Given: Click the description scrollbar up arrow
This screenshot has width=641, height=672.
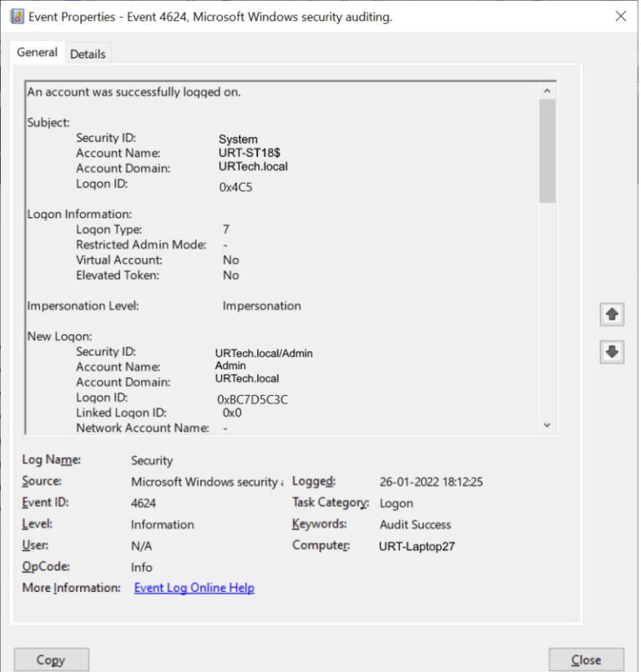Looking at the screenshot, I should point(548,91).
